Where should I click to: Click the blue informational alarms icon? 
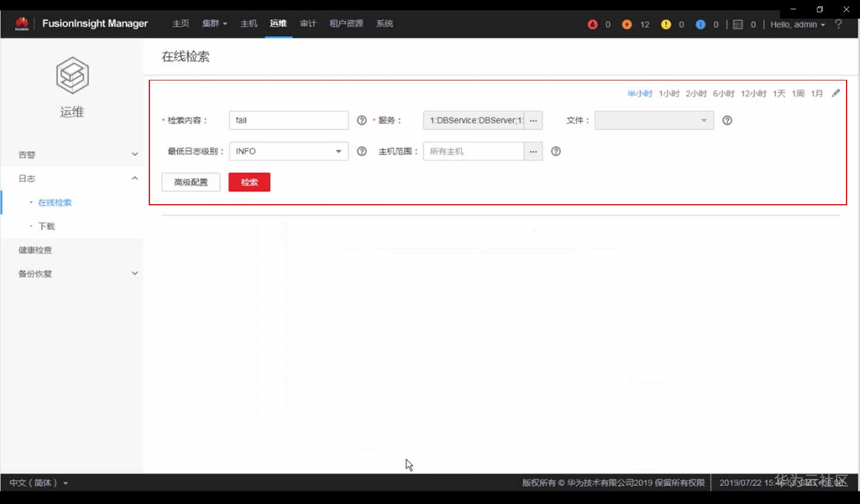pyautogui.click(x=699, y=24)
